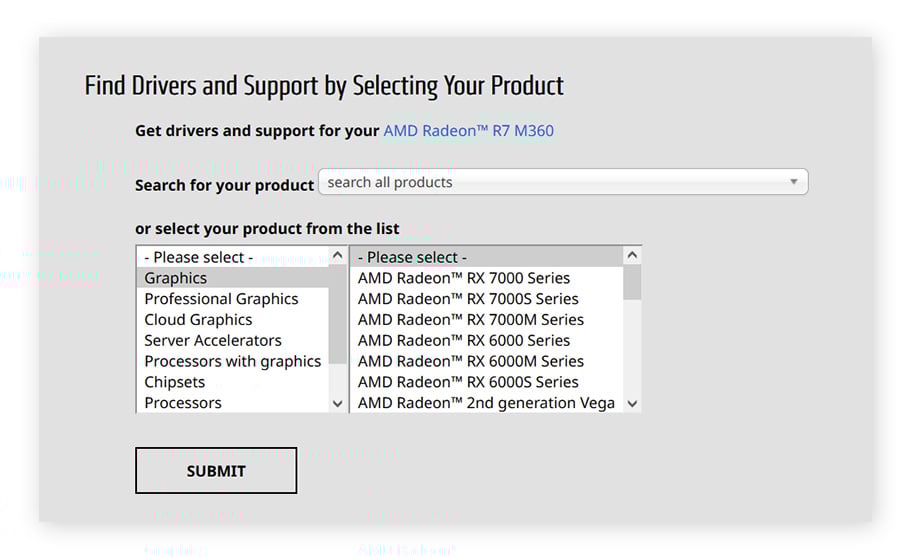Select AMD Radeon RX 7000M Series
The height and width of the screenshot is (558, 911).
pos(471,320)
